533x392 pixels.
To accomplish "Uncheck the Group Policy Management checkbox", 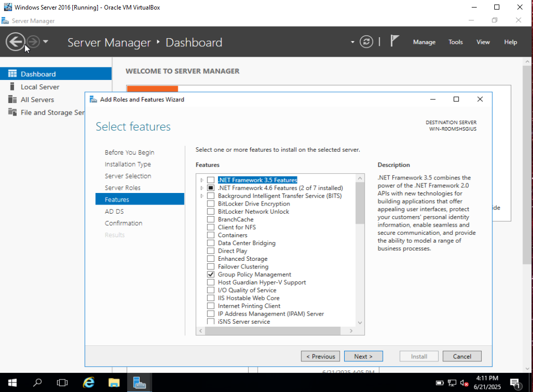I will [211, 274].
